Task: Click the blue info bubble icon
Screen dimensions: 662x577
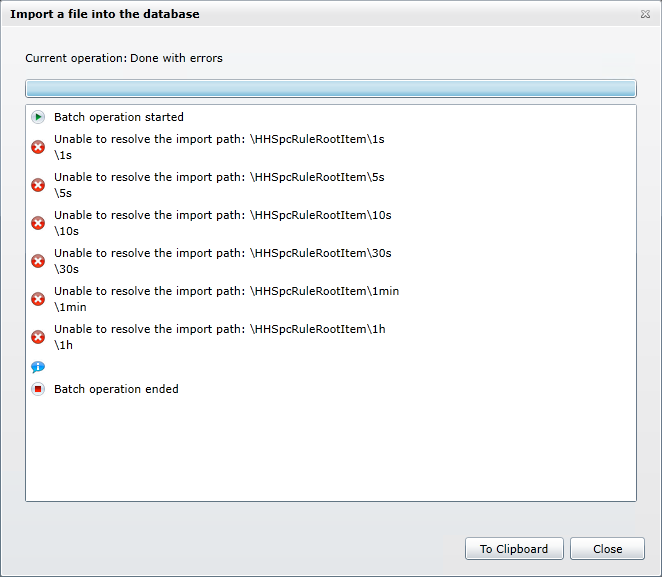Action: click(x=38, y=367)
